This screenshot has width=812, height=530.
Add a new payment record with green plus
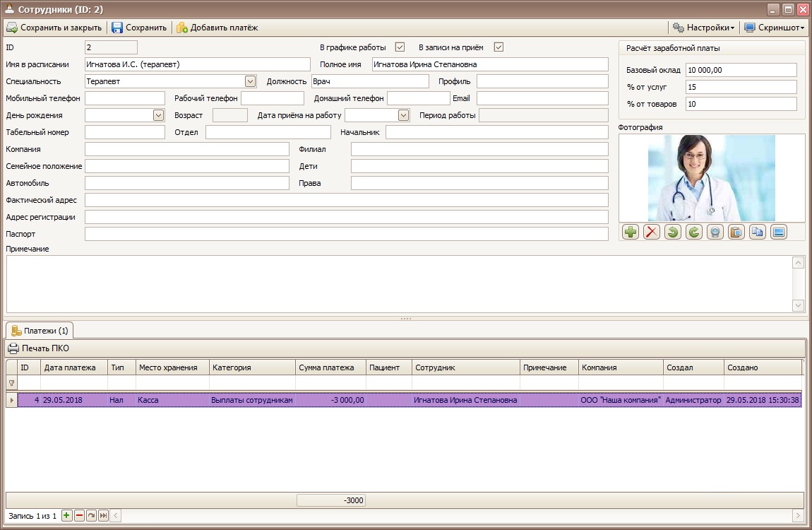(66, 515)
